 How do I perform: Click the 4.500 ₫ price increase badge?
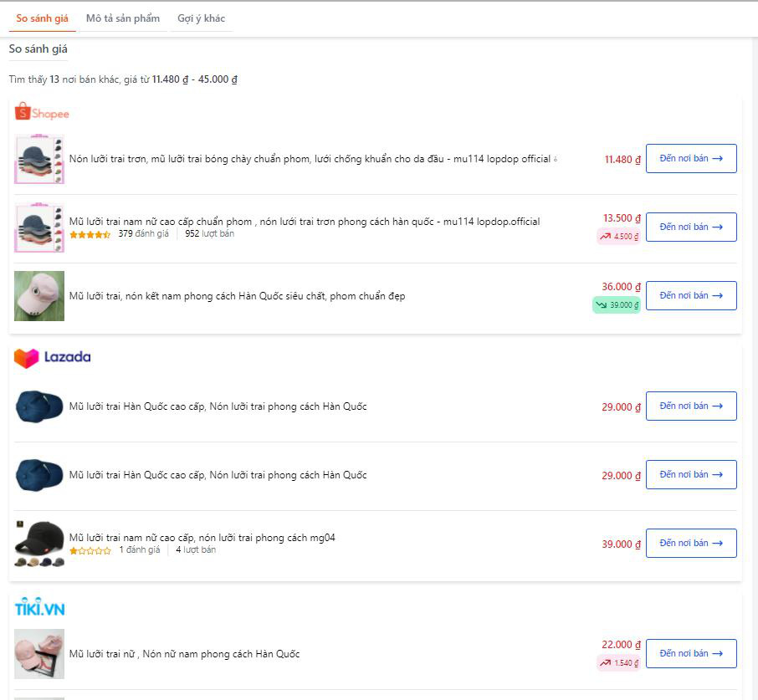(x=618, y=237)
